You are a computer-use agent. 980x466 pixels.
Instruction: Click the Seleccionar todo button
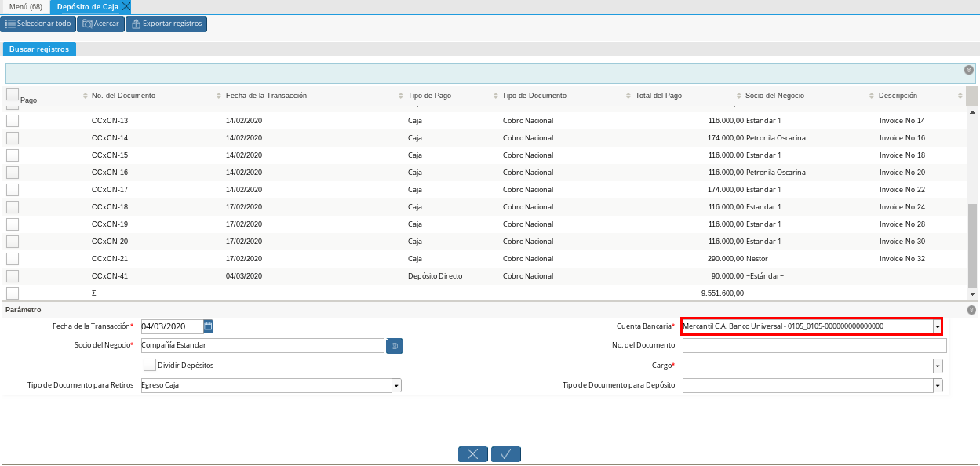(x=38, y=24)
